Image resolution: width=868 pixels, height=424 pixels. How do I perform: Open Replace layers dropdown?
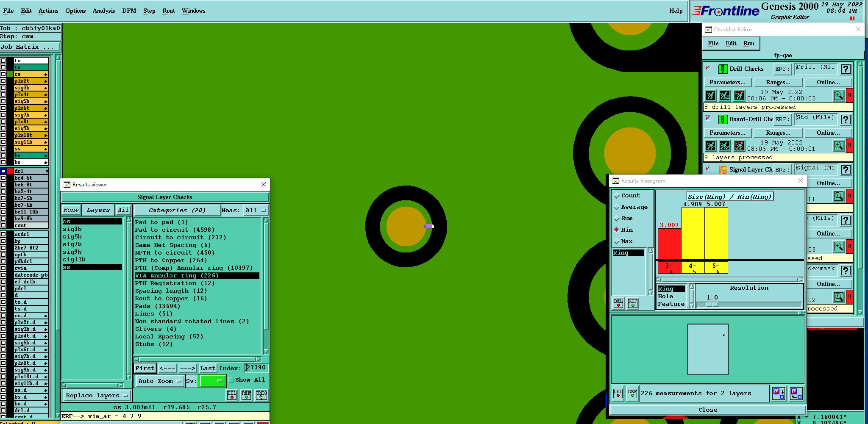pyautogui.click(x=97, y=396)
